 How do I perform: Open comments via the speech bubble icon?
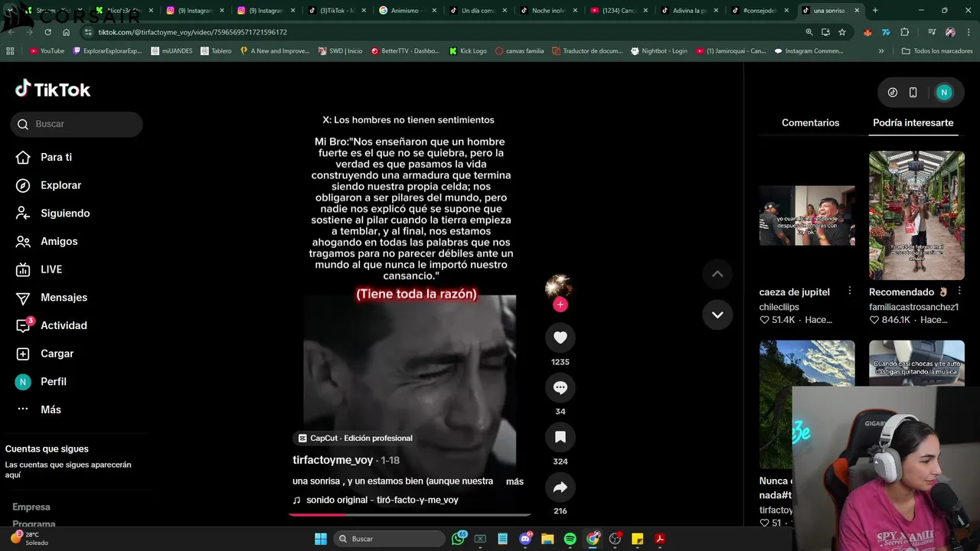[x=560, y=387]
